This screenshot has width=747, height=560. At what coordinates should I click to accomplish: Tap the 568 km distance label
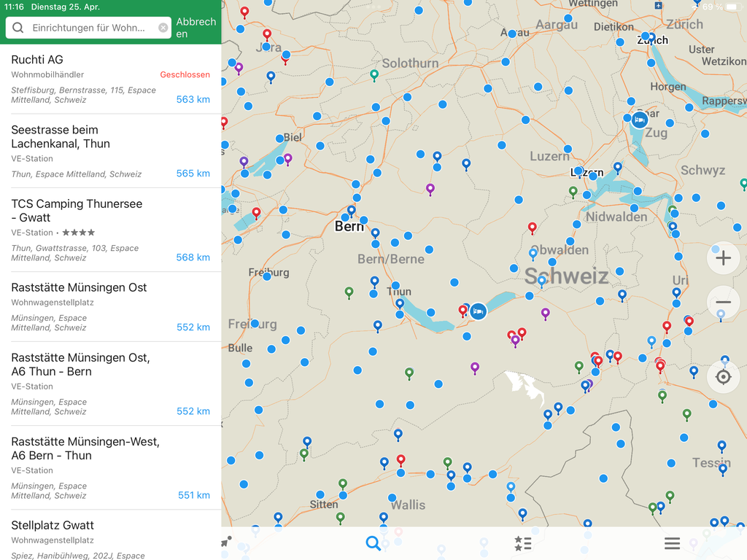coord(193,257)
